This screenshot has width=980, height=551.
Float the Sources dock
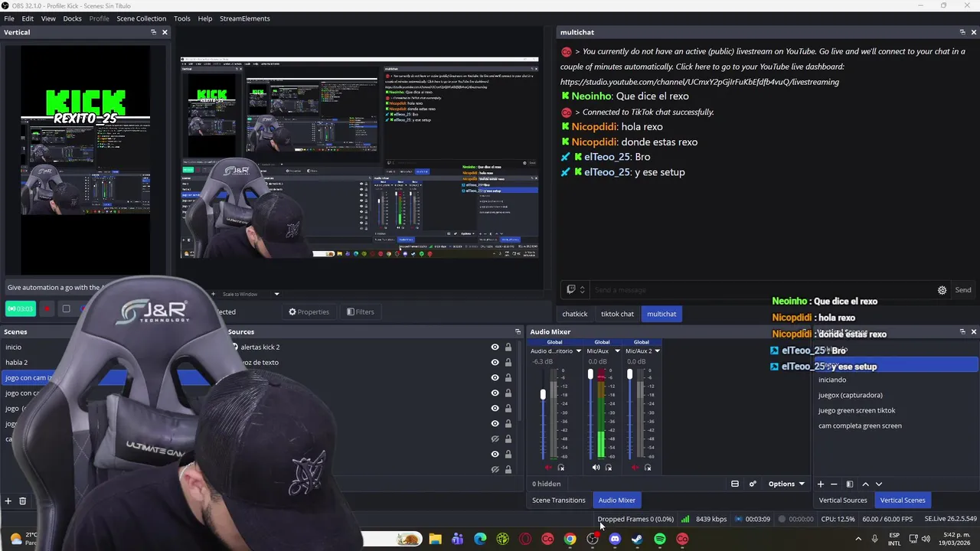tap(518, 331)
